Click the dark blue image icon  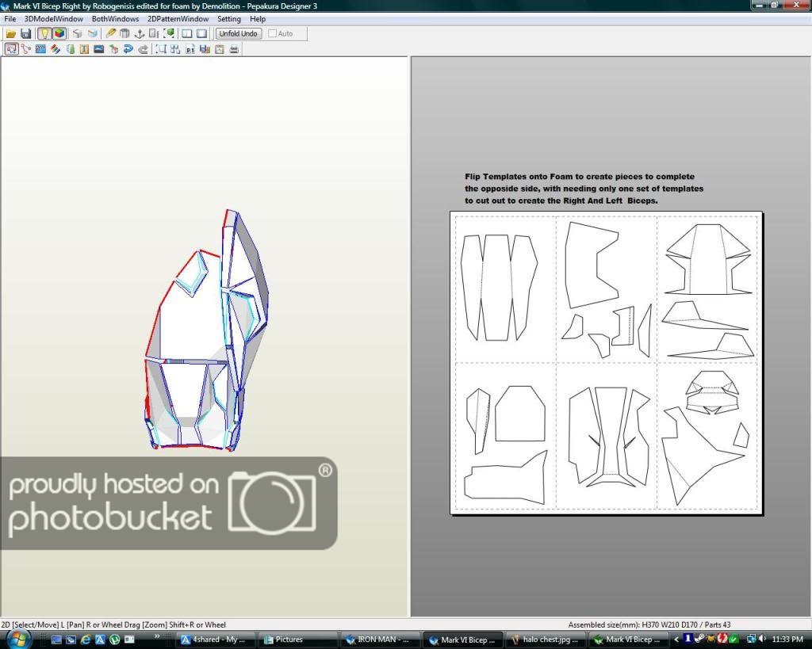click(x=99, y=49)
